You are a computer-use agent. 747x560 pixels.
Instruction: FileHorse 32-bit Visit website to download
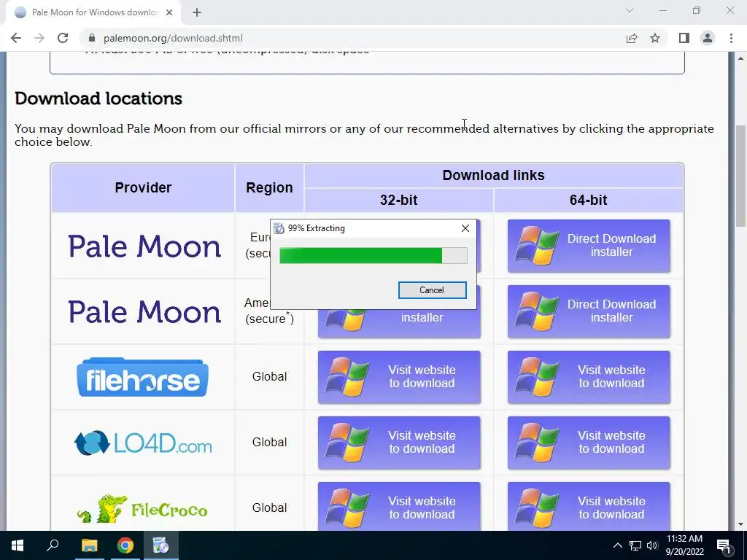tap(399, 377)
